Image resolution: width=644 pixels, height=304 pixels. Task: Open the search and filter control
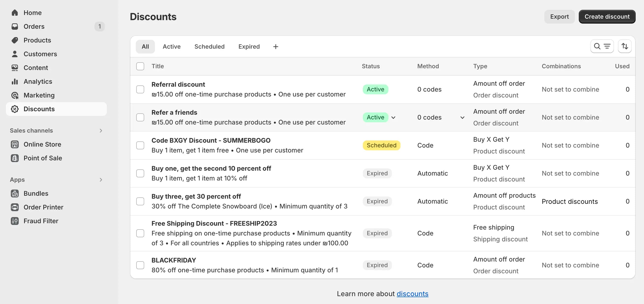click(x=602, y=46)
